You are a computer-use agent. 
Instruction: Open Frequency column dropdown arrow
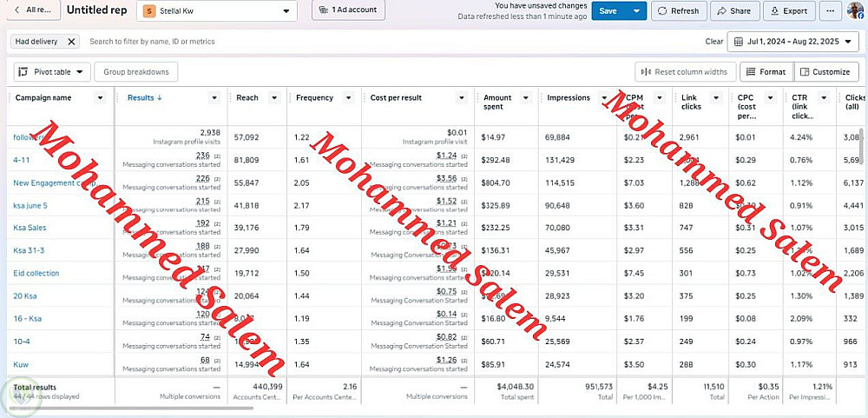[348, 98]
